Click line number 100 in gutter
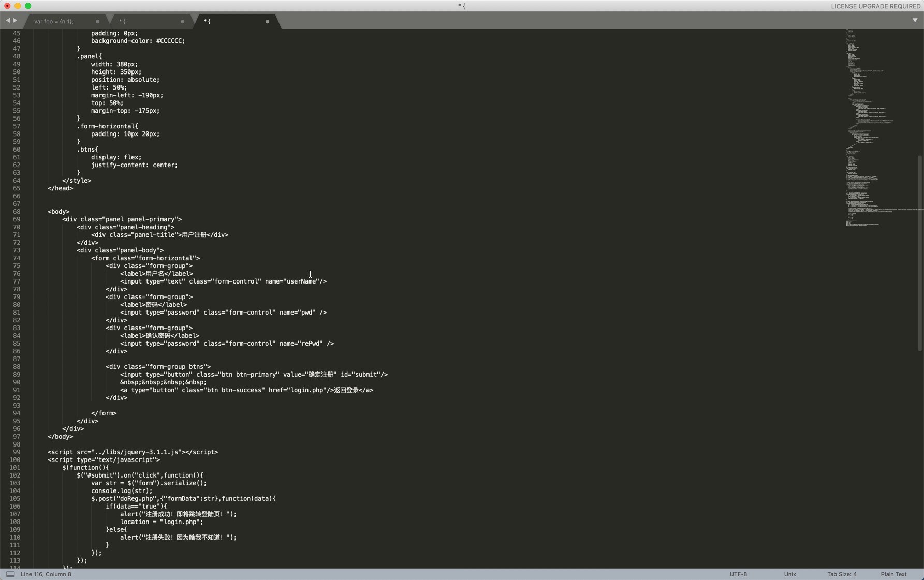The image size is (924, 580). [14, 459]
